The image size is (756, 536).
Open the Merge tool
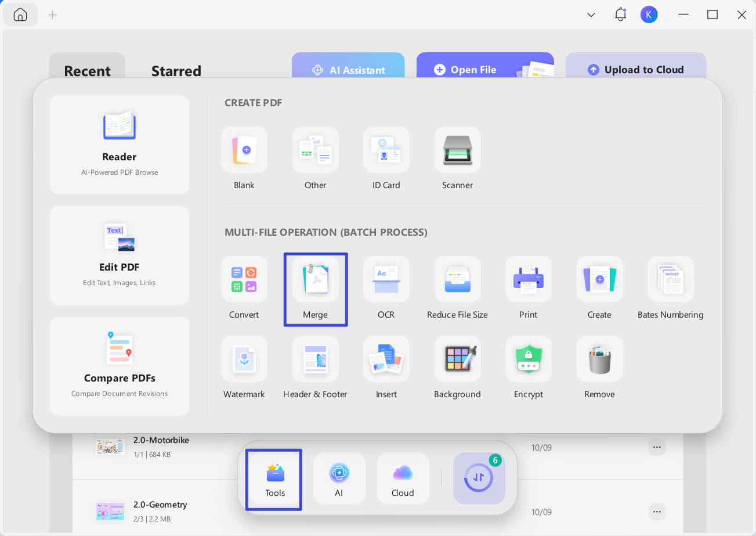(316, 279)
